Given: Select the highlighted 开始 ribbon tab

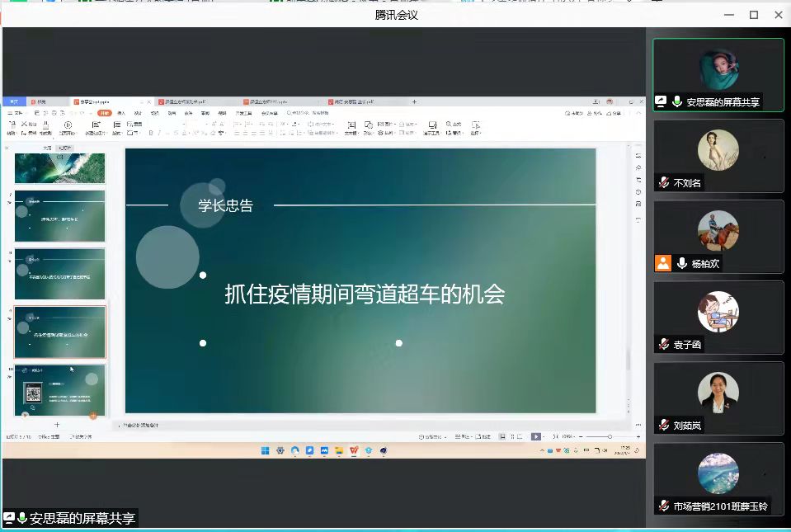Looking at the screenshot, I should tap(104, 112).
